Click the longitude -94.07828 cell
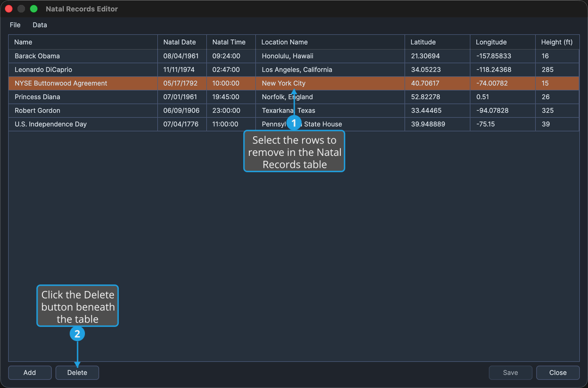This screenshot has width=588, height=388. [x=503, y=110]
